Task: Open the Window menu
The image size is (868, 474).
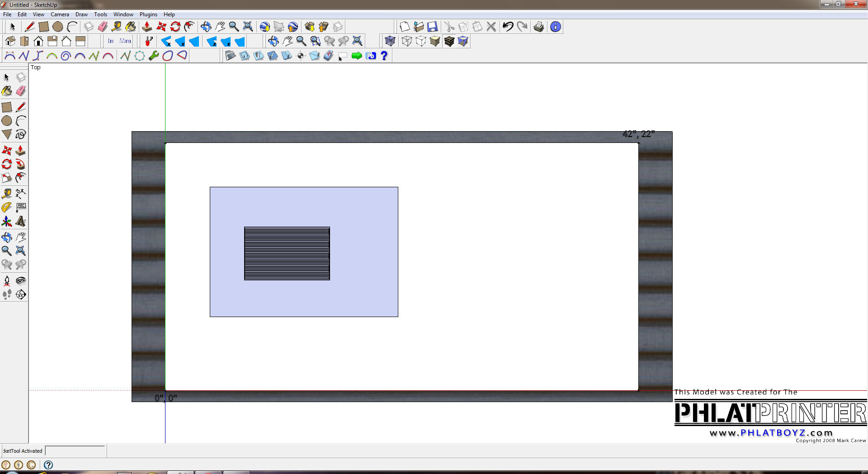Action: (123, 14)
